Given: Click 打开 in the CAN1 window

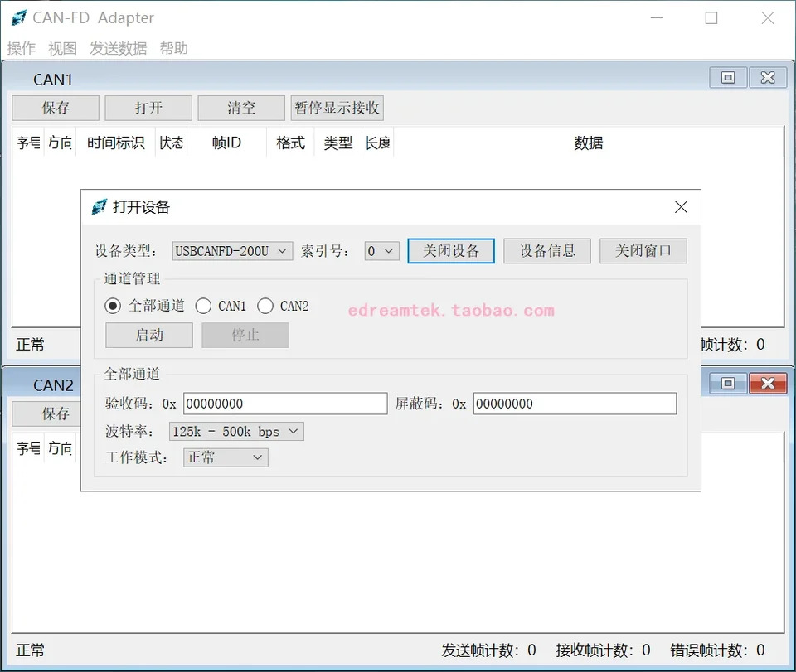Looking at the screenshot, I should 148,108.
